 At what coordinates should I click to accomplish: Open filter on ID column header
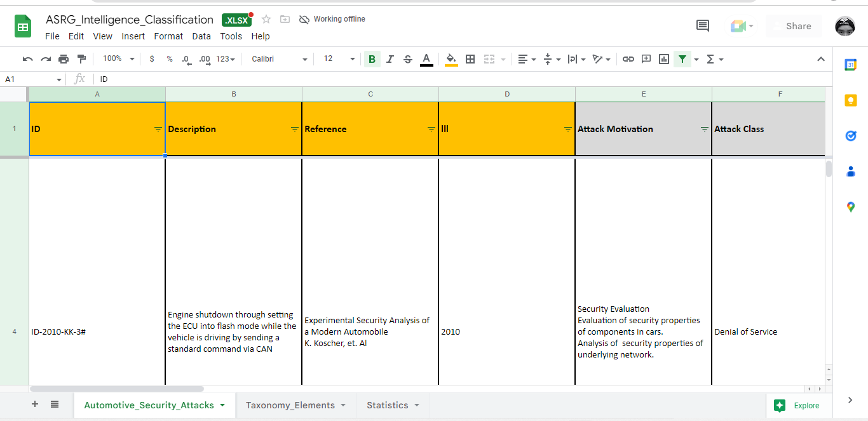tap(158, 129)
